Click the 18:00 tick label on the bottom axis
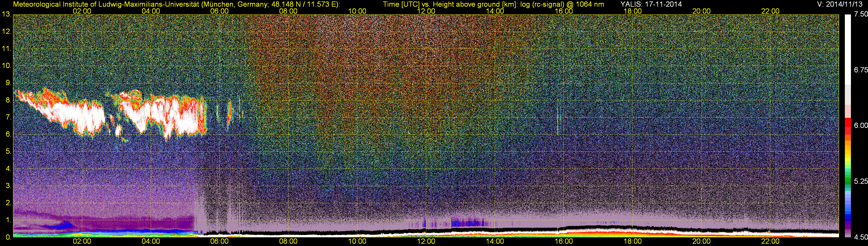The width and height of the screenshot is (868, 246). click(632, 242)
